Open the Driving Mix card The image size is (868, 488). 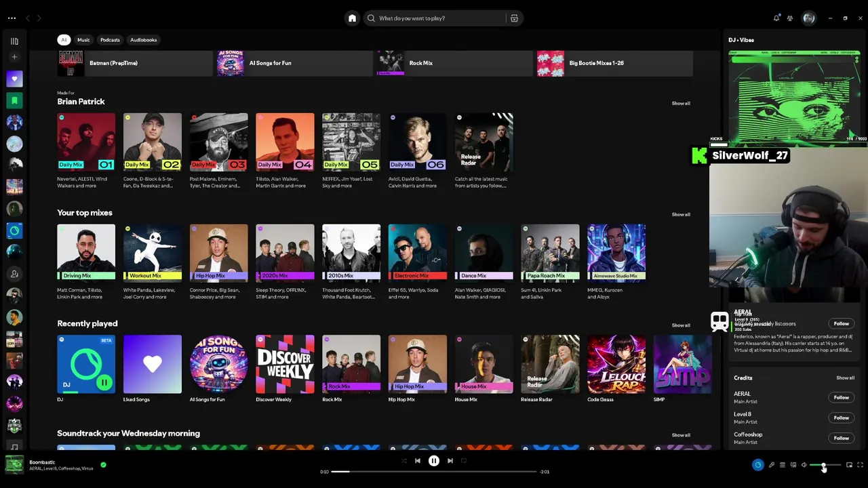(x=86, y=262)
